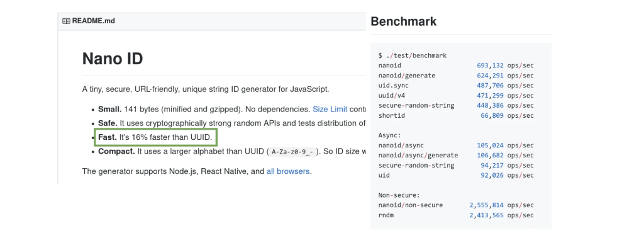Viewport: 644px width, 233px height.
Task: Click the nanoid/non-secure label
Action: pos(411,205)
